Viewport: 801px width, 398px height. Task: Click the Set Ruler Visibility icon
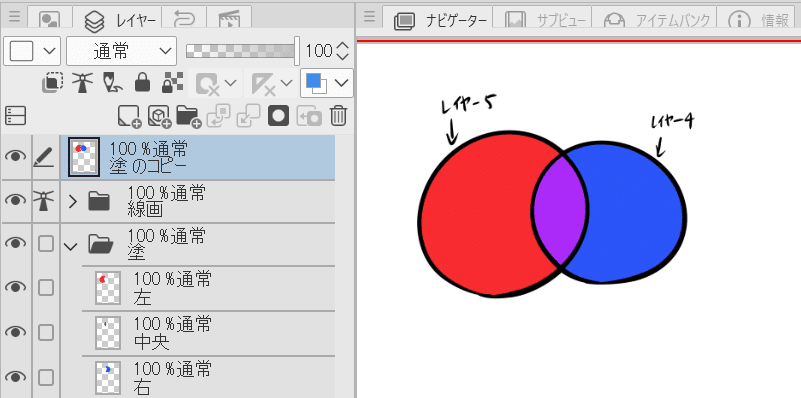pyautogui.click(x=265, y=84)
